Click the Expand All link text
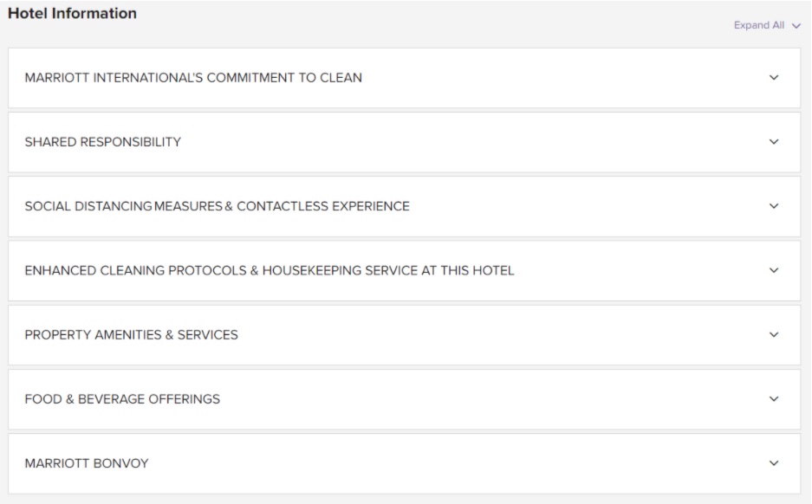This screenshot has height=504, width=812. pos(758,26)
